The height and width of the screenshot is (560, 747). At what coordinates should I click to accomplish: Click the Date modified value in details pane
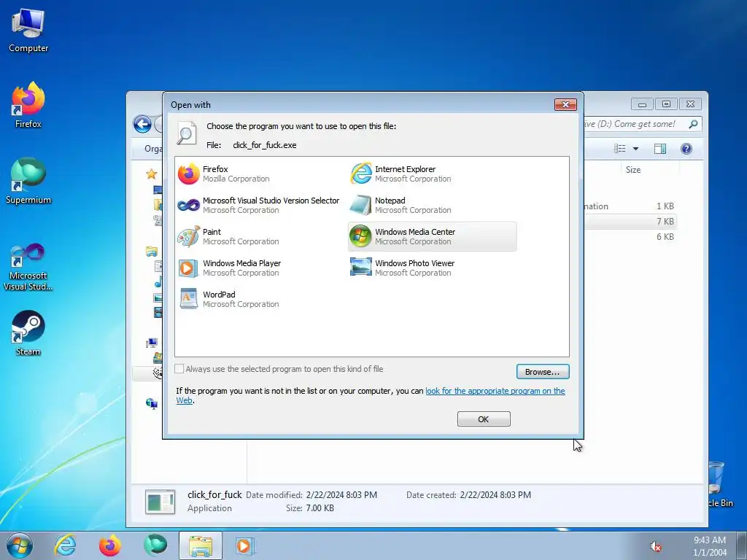pos(341,495)
